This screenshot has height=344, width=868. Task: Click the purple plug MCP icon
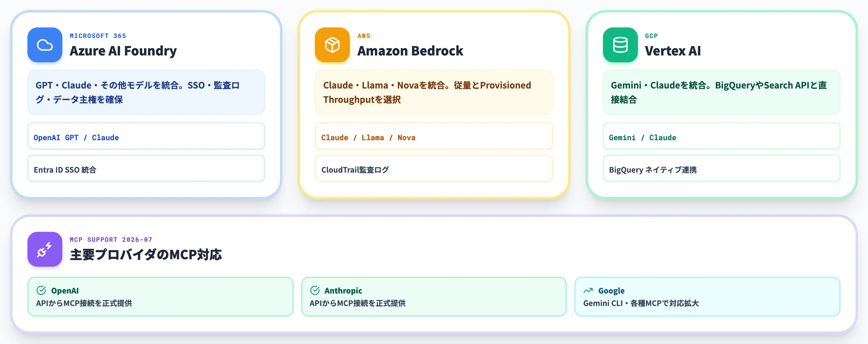point(45,249)
